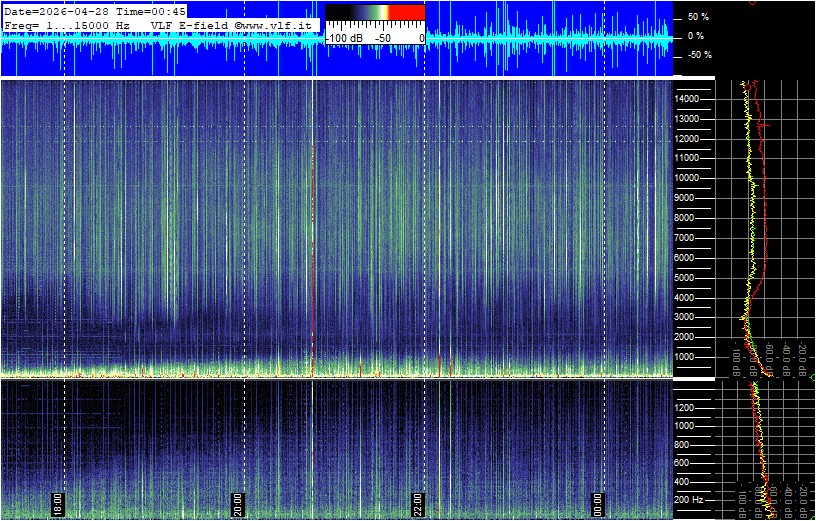Click the 12000 frequency axis label

(687, 138)
